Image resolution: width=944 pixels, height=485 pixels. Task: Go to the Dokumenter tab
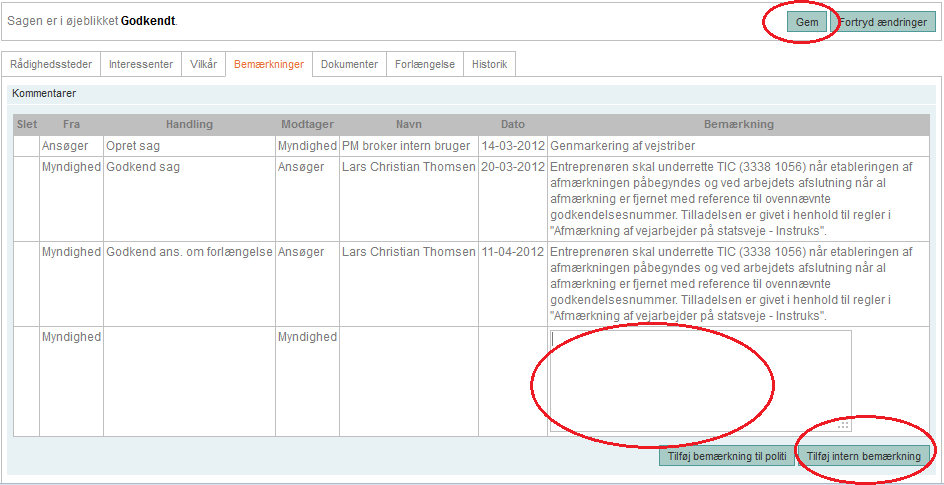[349, 64]
